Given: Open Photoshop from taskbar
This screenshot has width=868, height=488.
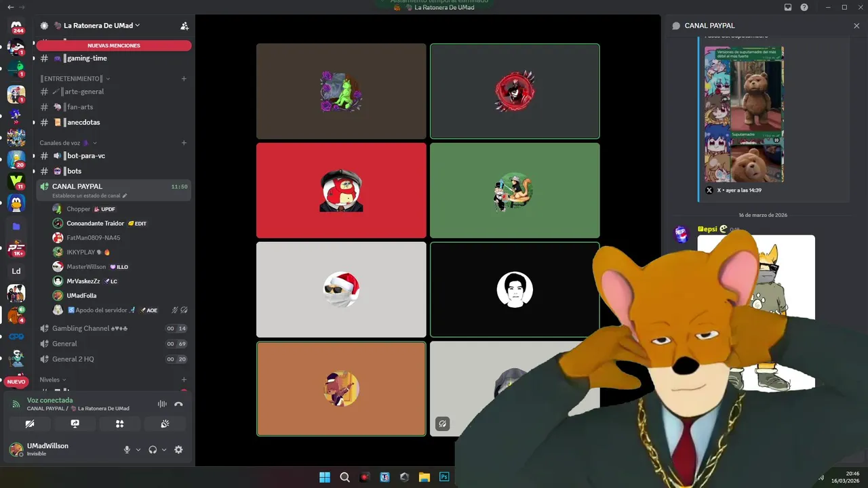Looking at the screenshot, I should tap(444, 477).
